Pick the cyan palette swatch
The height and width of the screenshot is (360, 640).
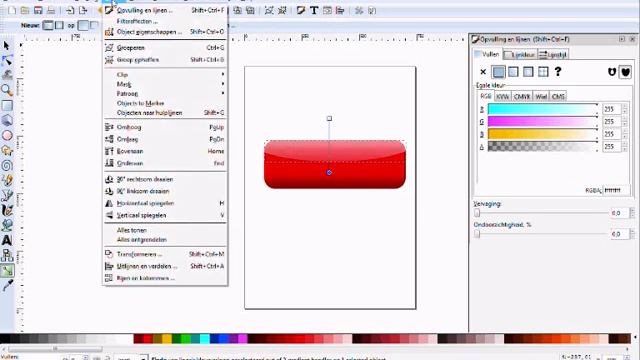pos(205,338)
